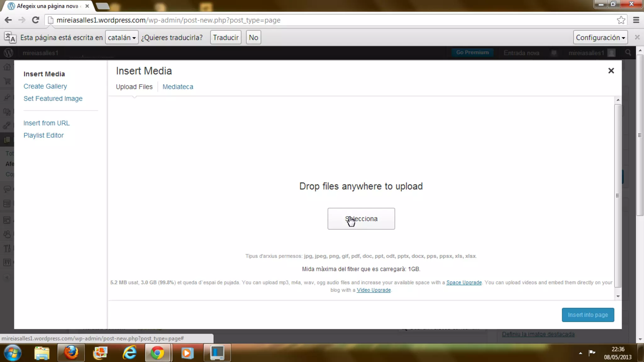Click mireiasalles1 site name in the admin bar

[x=40, y=53]
